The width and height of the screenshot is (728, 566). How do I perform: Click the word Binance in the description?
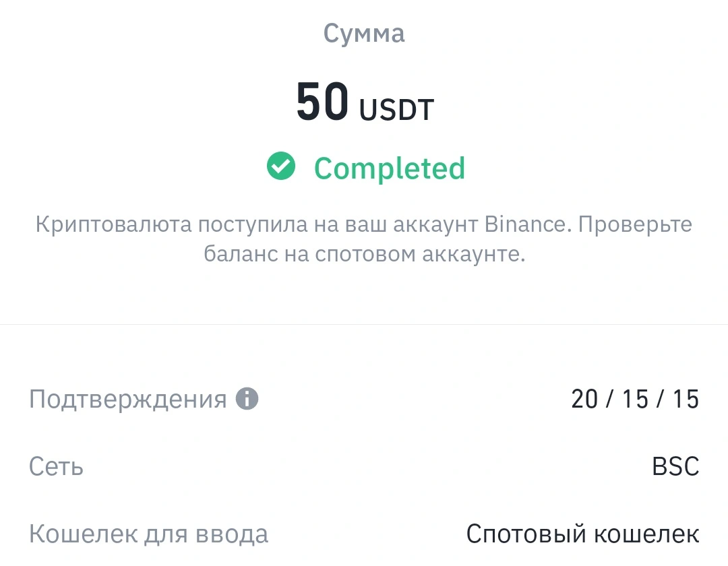(525, 224)
